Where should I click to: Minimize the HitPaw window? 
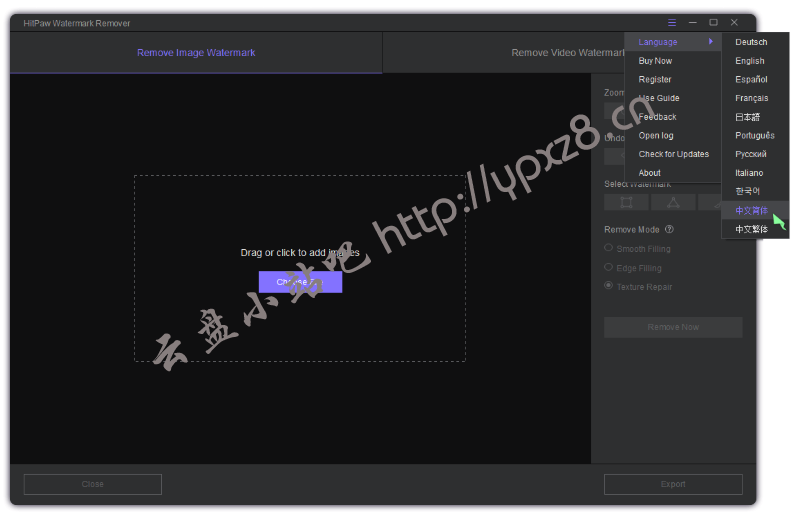[693, 22]
